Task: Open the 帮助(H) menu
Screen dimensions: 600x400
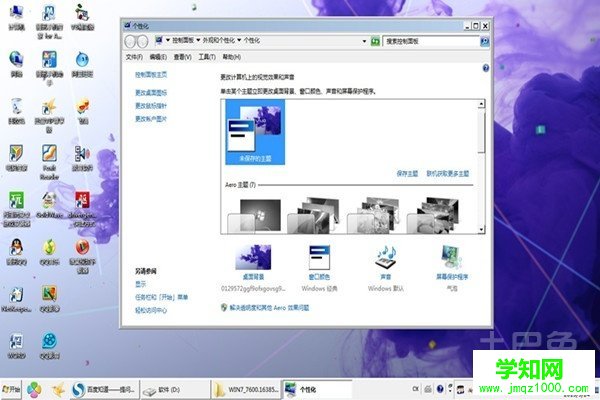Action: coord(232,57)
